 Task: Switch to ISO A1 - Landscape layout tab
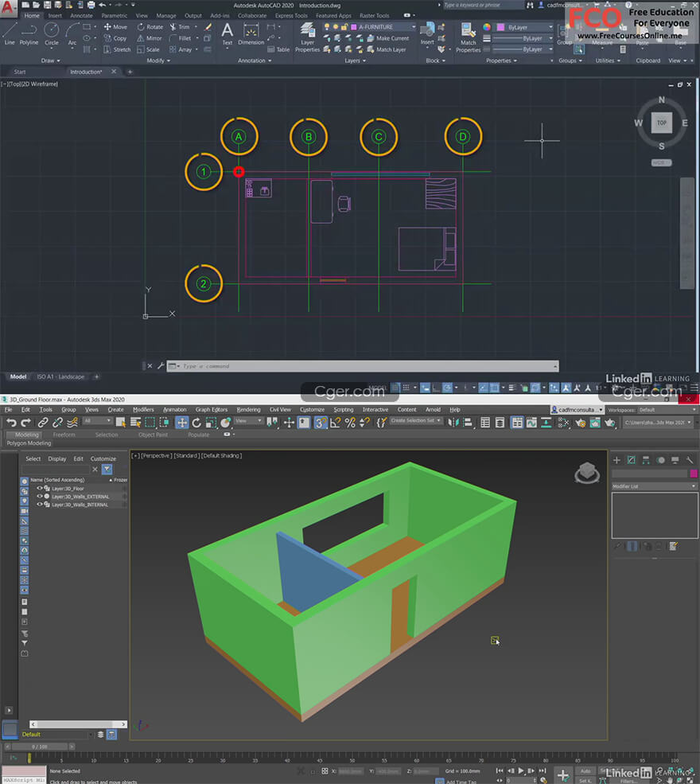pyautogui.click(x=60, y=377)
